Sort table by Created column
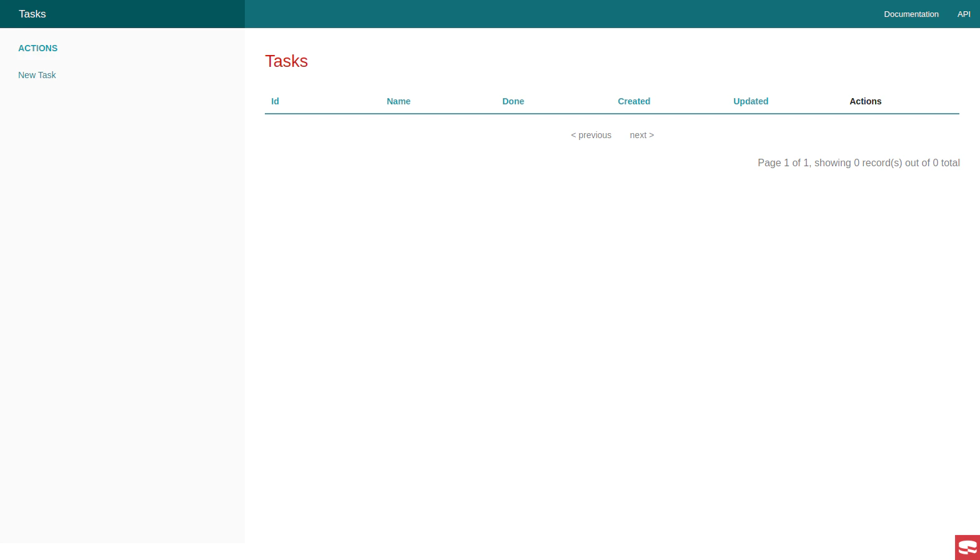Viewport: 980px width, 560px height. (634, 101)
